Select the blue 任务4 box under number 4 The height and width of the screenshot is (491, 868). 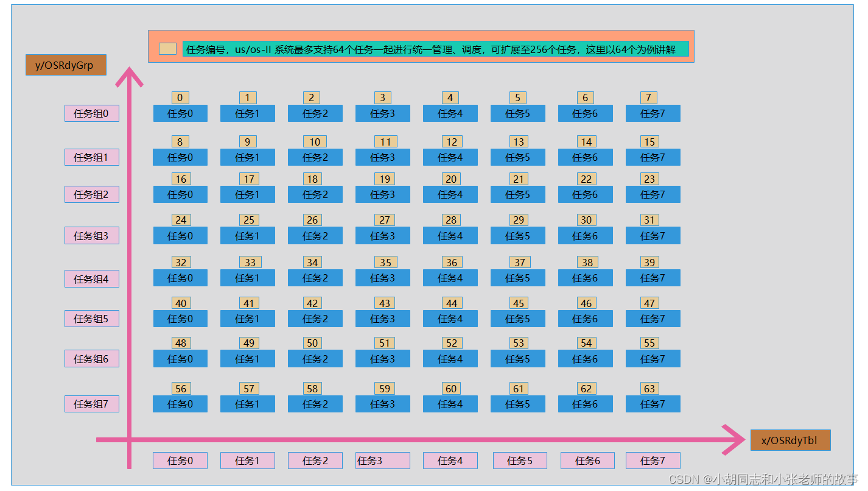pos(450,113)
